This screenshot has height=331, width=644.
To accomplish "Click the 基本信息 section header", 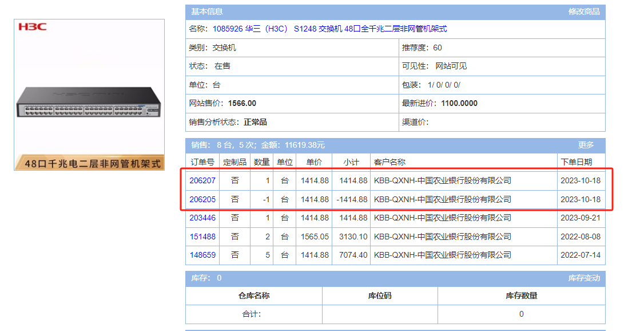I will [207, 12].
